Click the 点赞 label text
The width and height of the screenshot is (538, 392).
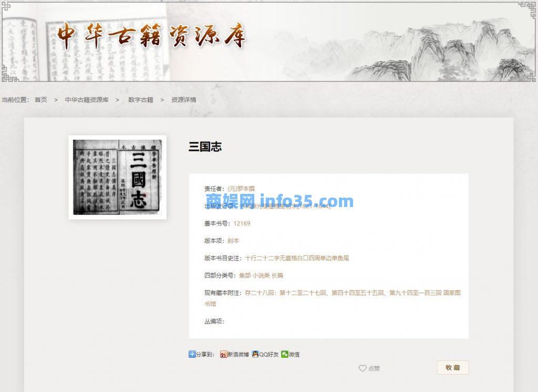(374, 369)
